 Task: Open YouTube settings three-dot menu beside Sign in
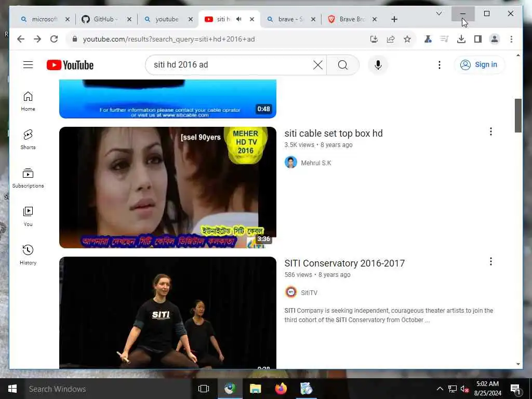440,65
